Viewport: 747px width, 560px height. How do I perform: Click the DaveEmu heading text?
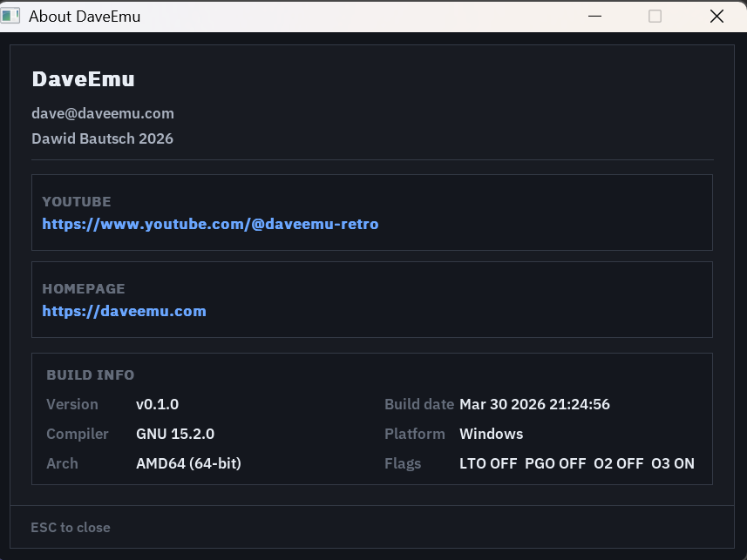[83, 79]
